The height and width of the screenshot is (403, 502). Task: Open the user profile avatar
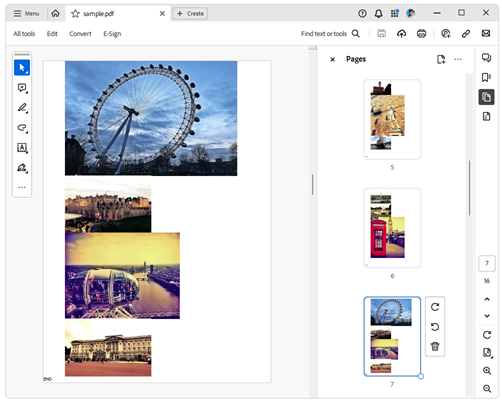click(x=411, y=13)
